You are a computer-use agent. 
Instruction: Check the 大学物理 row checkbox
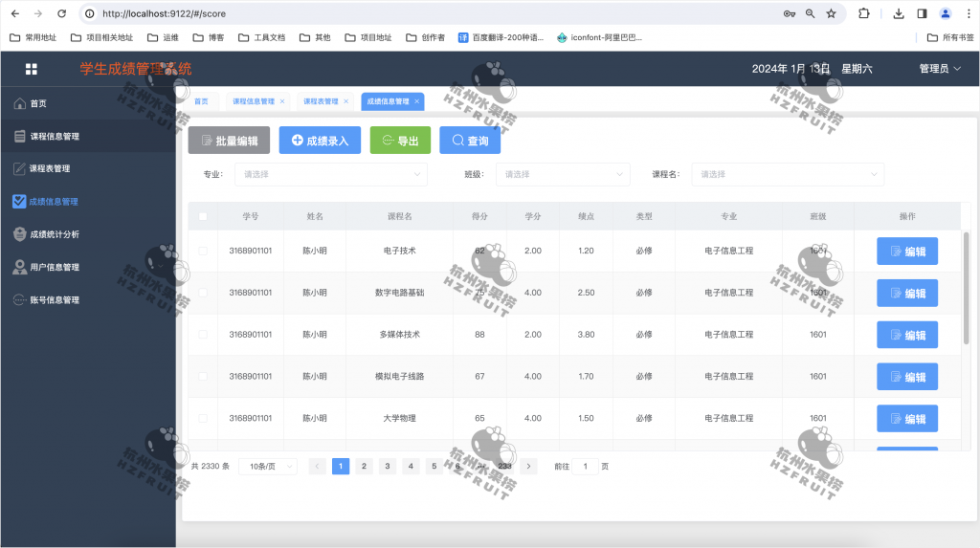coord(203,418)
